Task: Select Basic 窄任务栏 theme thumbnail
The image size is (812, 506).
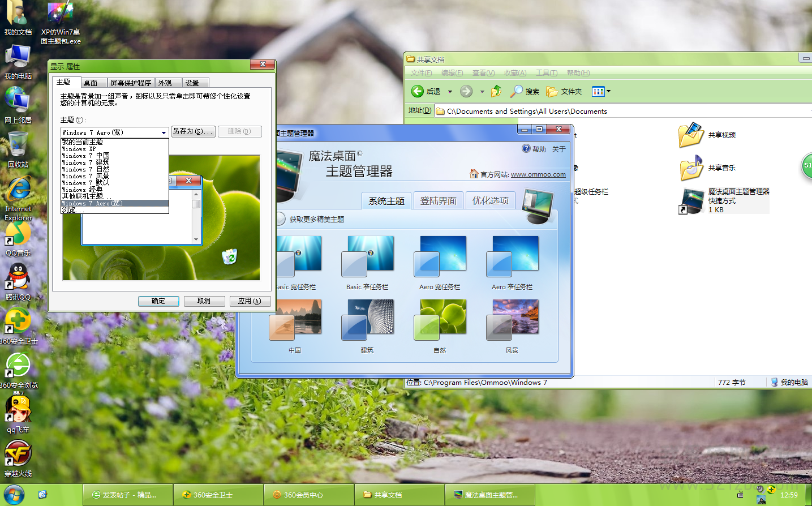Action: (x=367, y=263)
